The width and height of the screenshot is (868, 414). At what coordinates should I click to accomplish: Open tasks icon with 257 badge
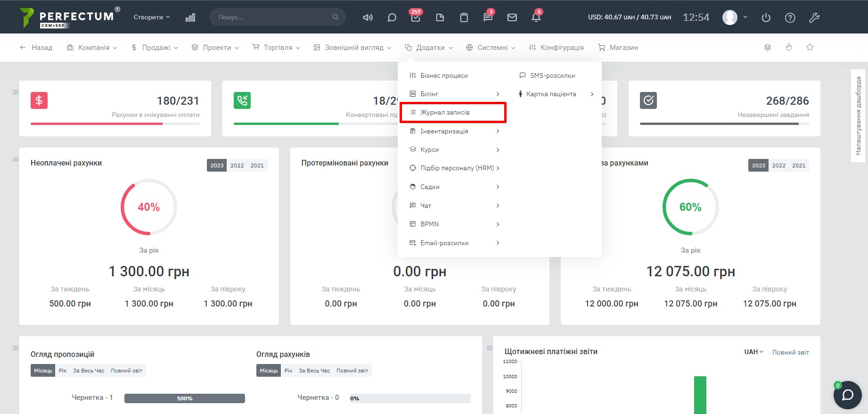tap(416, 17)
